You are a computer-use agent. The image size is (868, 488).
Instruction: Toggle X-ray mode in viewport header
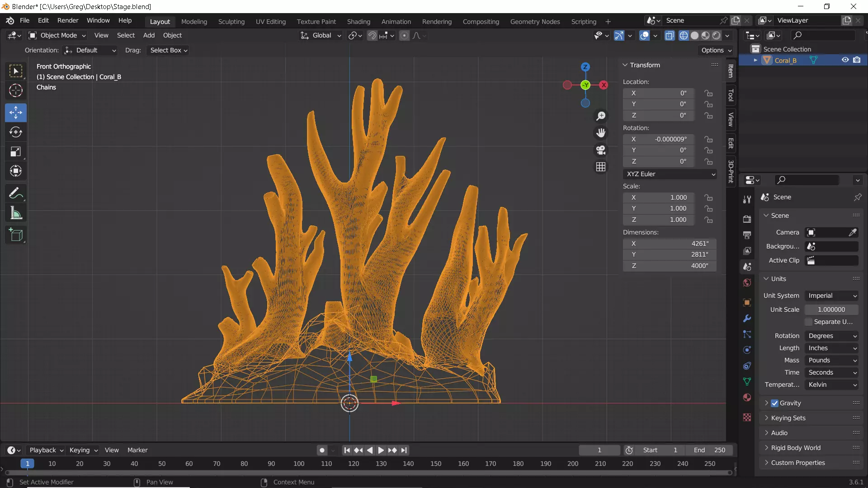[x=670, y=36]
